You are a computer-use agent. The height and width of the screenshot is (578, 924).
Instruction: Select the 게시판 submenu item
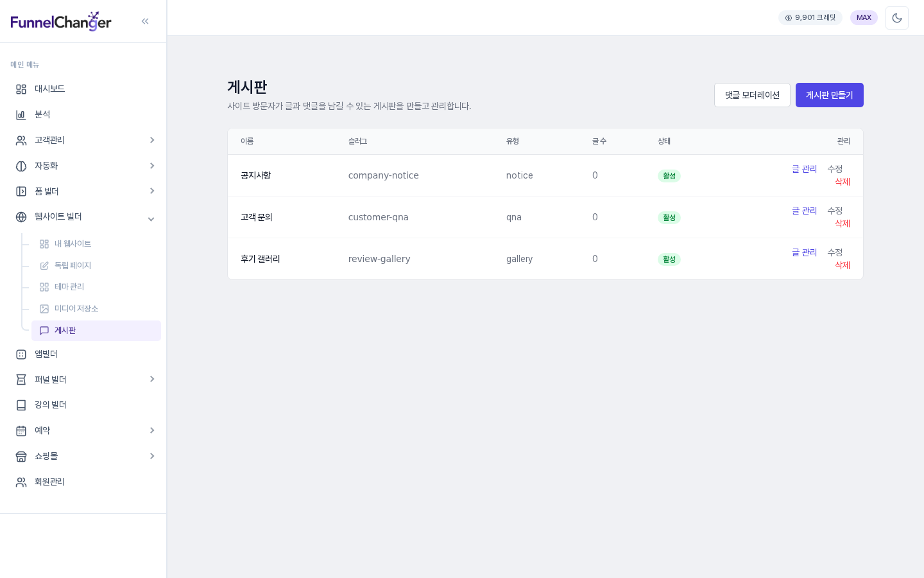[96, 331]
